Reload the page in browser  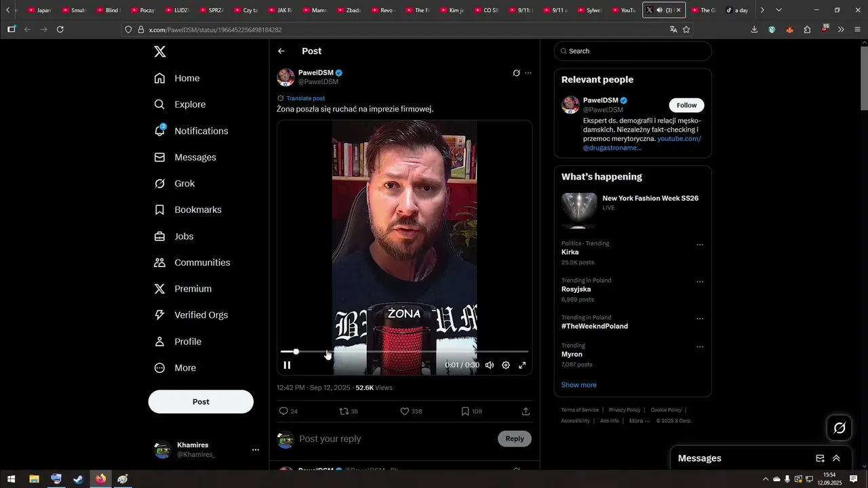coord(60,29)
